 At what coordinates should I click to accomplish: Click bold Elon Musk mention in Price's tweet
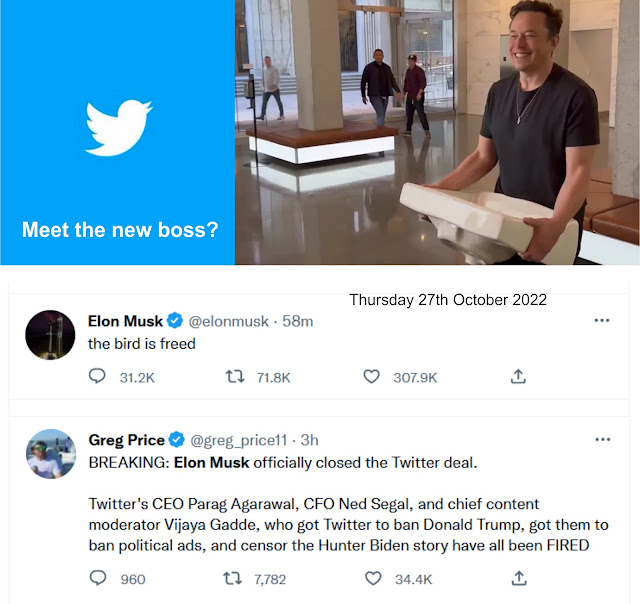coord(211,463)
